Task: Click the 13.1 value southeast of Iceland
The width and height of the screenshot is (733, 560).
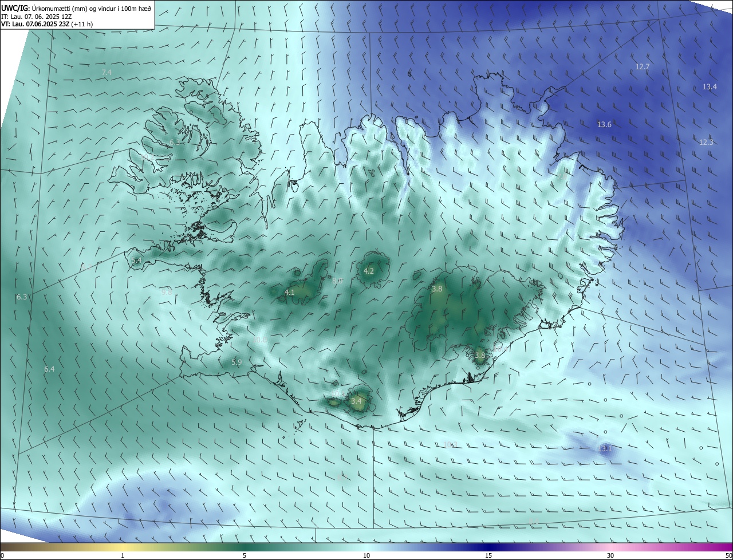Action: pos(605,448)
